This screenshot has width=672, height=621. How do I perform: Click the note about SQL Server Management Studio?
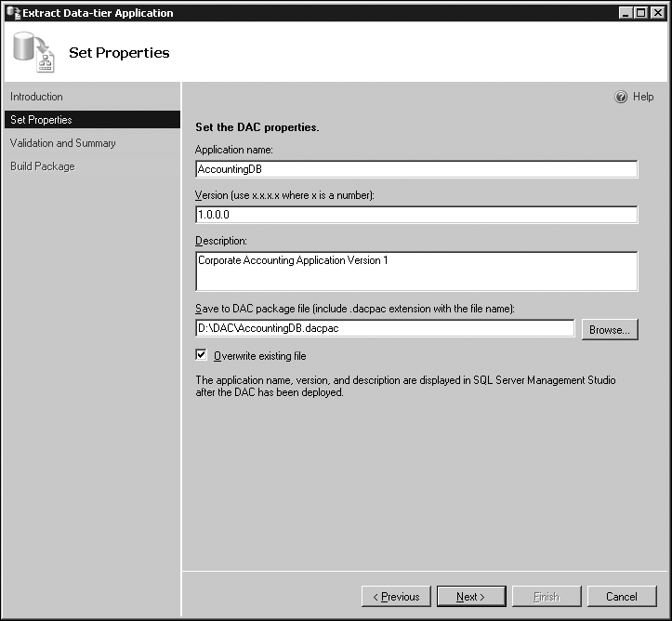[405, 386]
